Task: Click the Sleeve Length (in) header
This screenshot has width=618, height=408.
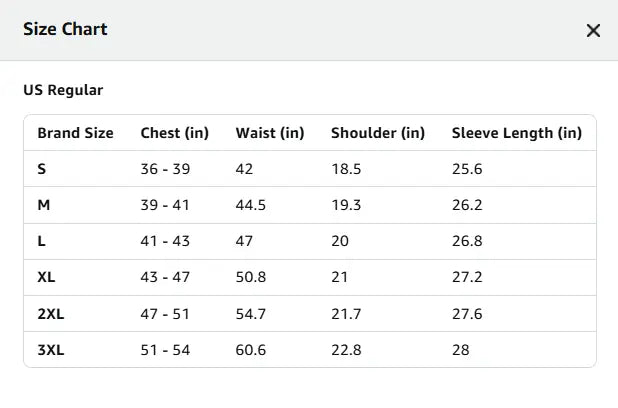Action: 517,133
